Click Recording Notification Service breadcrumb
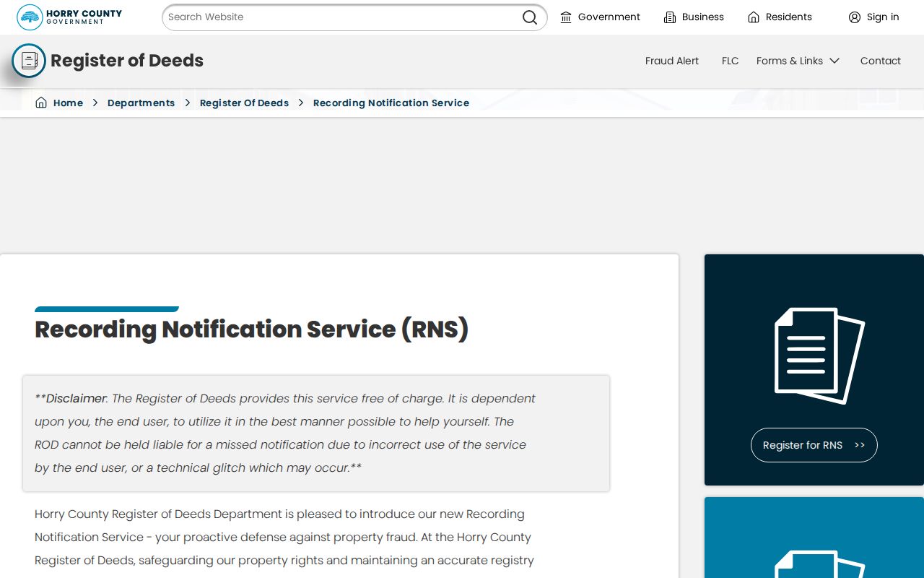The width and height of the screenshot is (924, 578). (391, 103)
